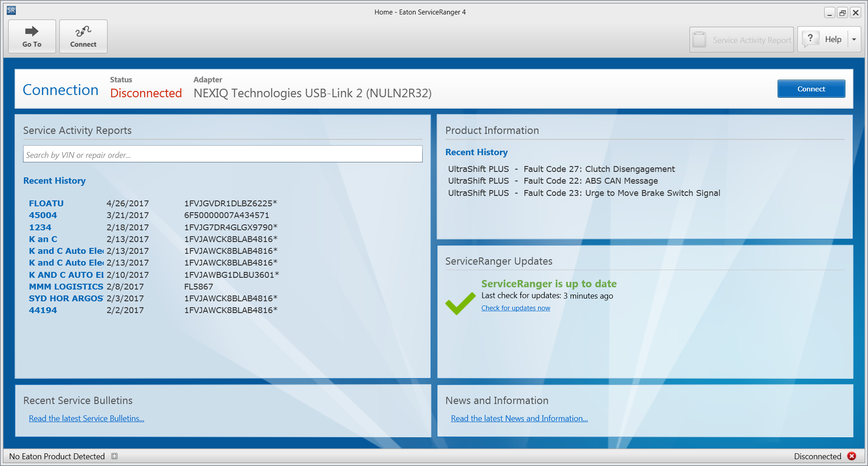
Task: Click VIN 1FVJAWBG1DLBU3601*
Action: coord(231,275)
